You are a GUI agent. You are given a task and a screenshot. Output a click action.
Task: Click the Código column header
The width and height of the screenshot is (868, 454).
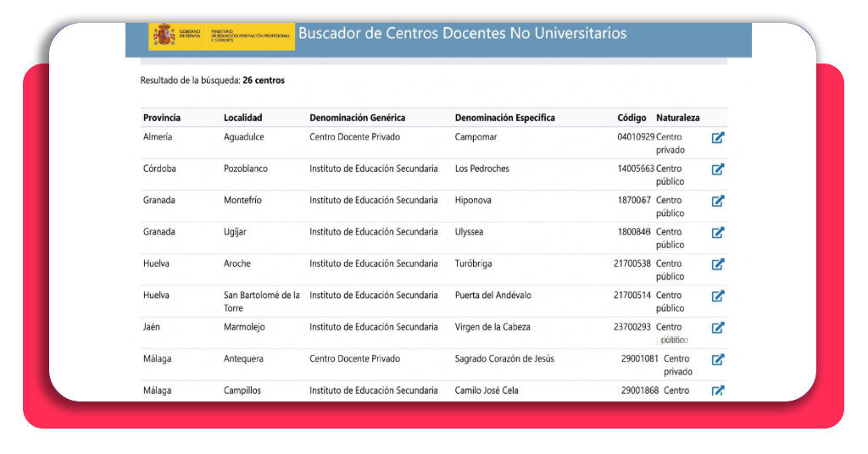[x=632, y=118]
